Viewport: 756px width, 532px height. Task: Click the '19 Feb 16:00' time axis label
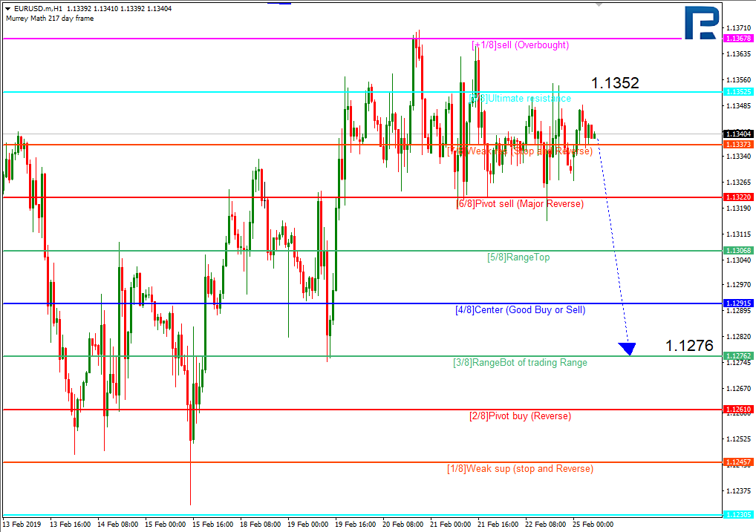(355, 525)
